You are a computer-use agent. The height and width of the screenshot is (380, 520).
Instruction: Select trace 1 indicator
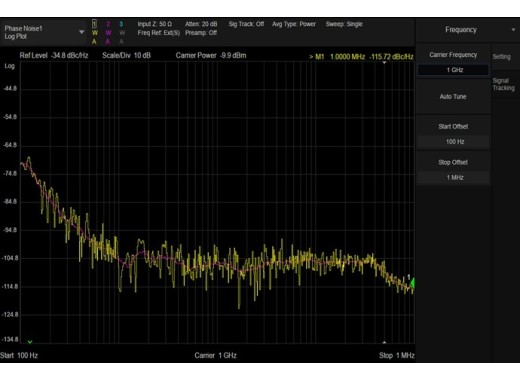pos(94,24)
